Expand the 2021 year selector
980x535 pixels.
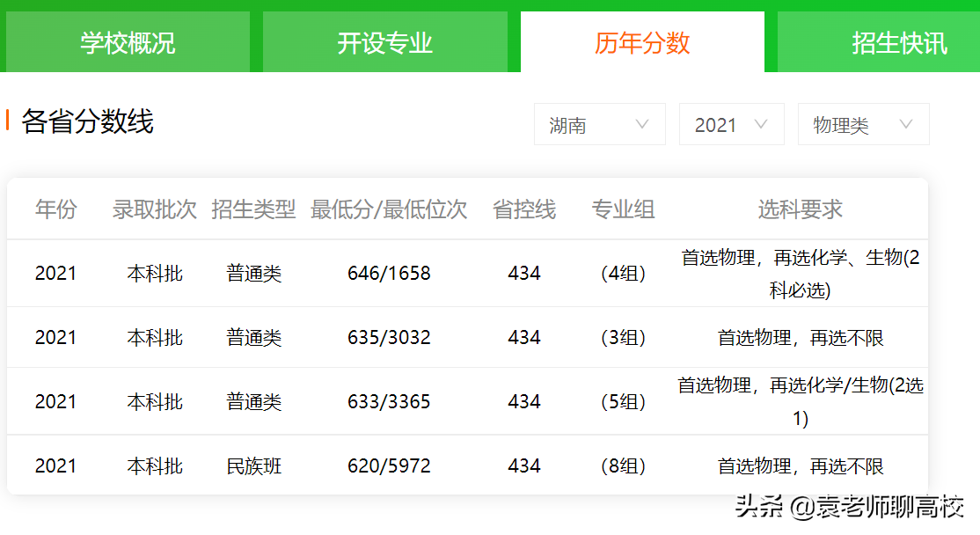coord(731,123)
